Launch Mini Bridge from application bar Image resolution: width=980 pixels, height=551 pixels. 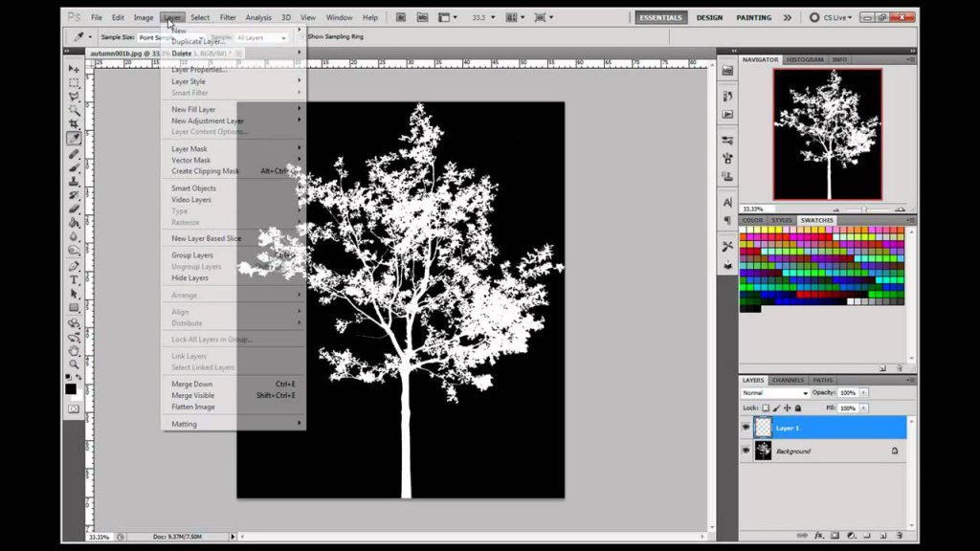pos(422,17)
